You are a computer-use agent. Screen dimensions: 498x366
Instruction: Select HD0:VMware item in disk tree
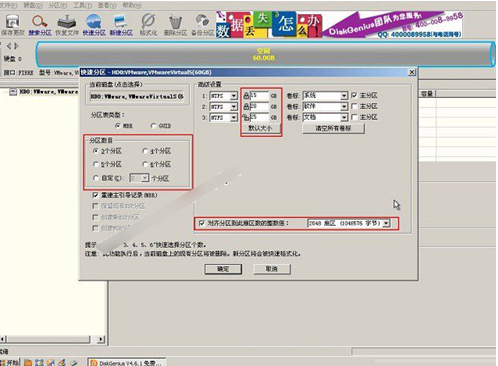pyautogui.click(x=49, y=92)
